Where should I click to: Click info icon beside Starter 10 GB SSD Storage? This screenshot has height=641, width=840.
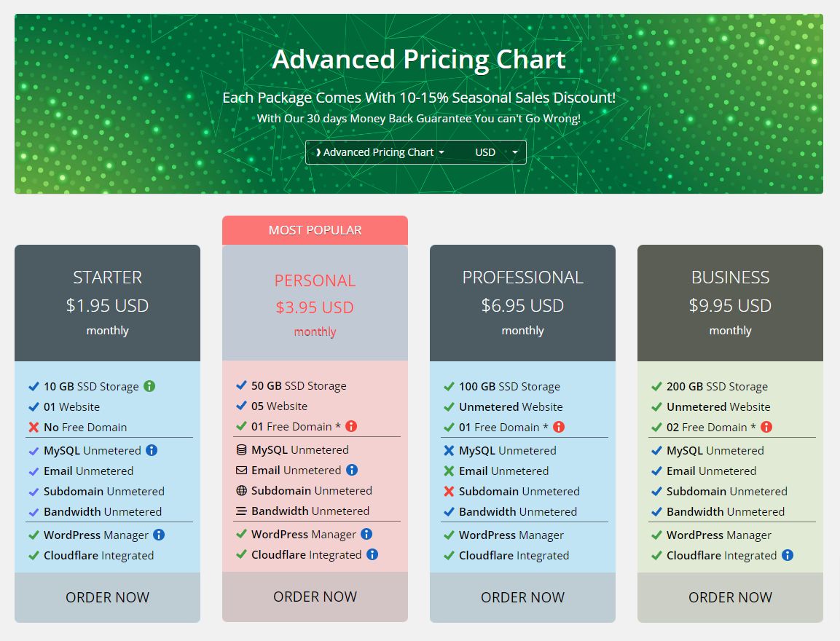(x=149, y=386)
